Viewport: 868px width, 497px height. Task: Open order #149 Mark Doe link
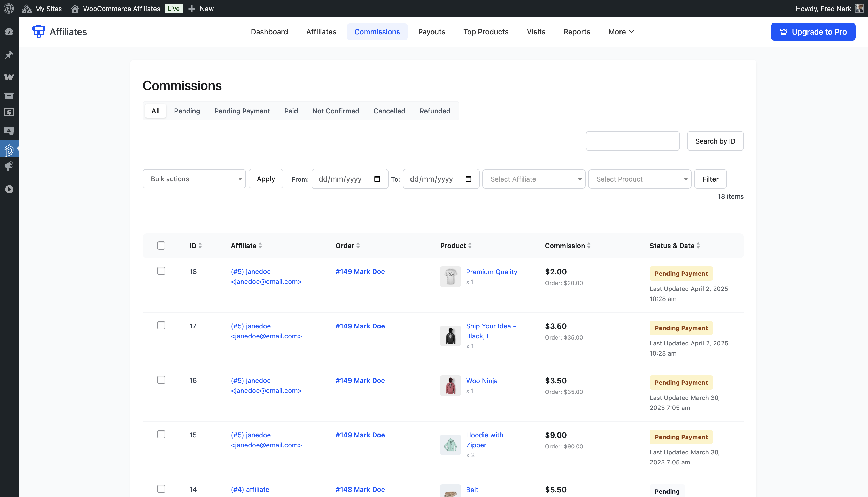point(360,271)
